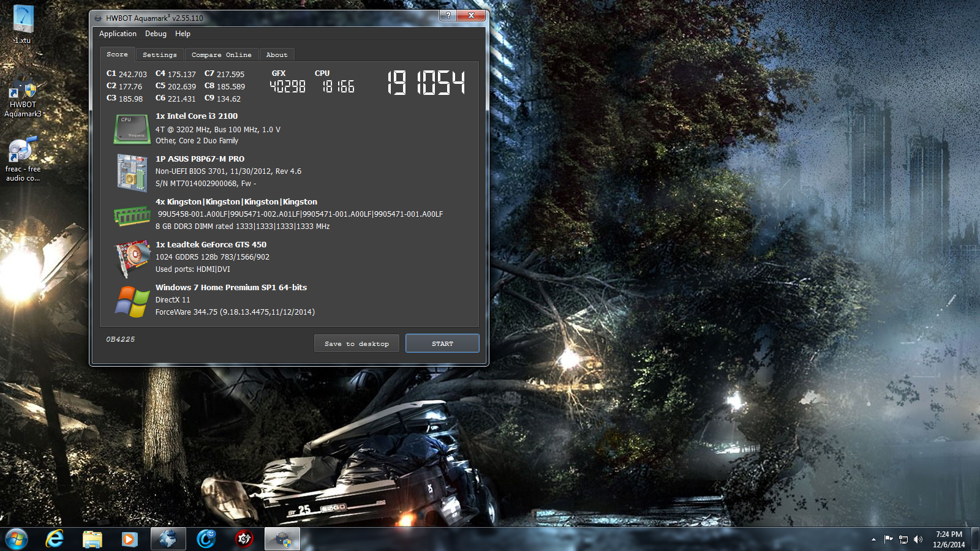Click the 1x Leadtek GeForce GTS 450 heading

(x=211, y=244)
